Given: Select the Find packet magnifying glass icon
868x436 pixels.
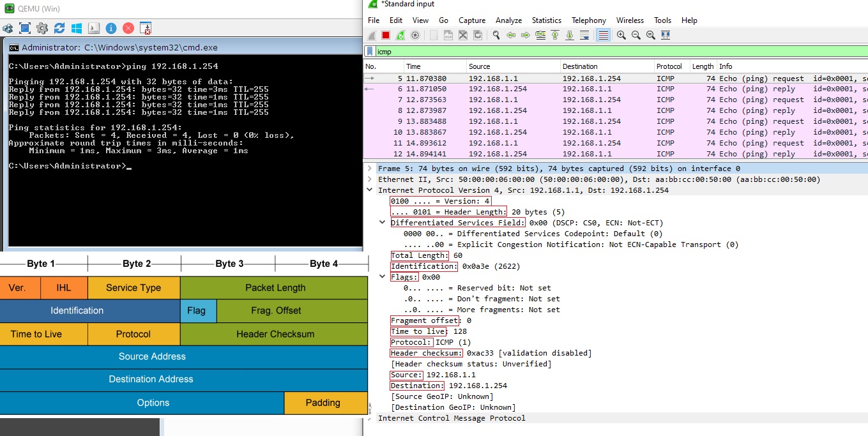Looking at the screenshot, I should pos(496,35).
